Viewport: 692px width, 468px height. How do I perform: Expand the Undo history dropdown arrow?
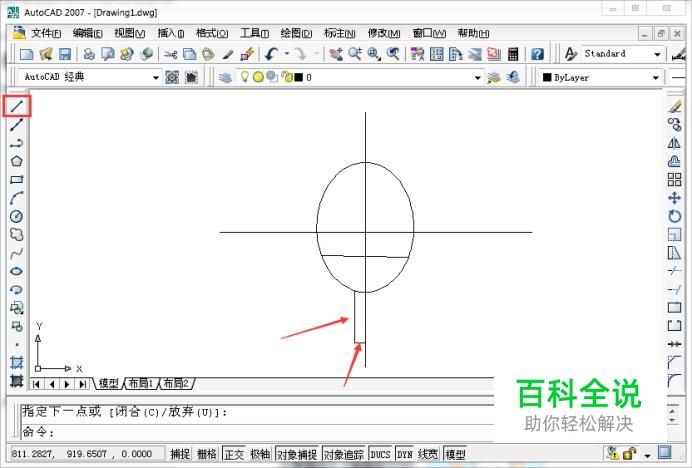[287, 54]
